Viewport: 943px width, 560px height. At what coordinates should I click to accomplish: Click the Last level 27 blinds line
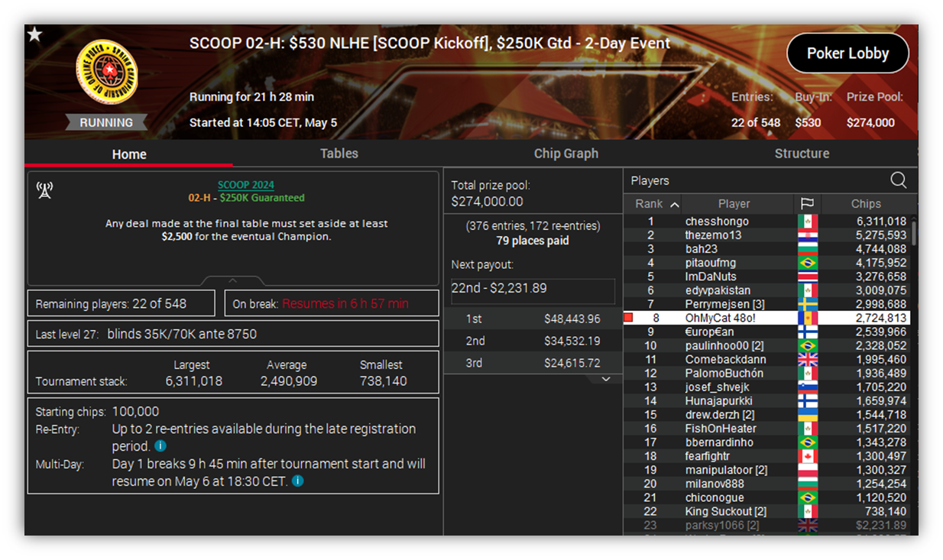tap(233, 334)
